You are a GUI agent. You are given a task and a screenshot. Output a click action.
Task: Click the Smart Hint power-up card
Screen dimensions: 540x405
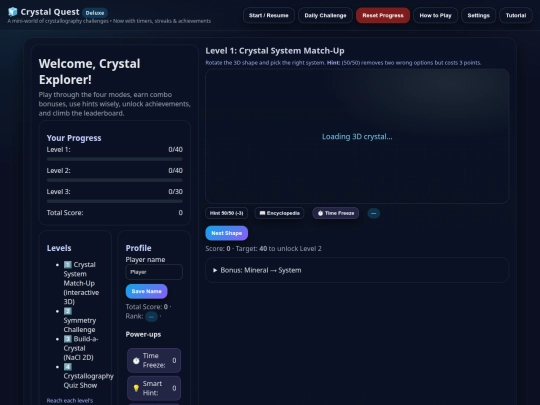tap(154, 388)
